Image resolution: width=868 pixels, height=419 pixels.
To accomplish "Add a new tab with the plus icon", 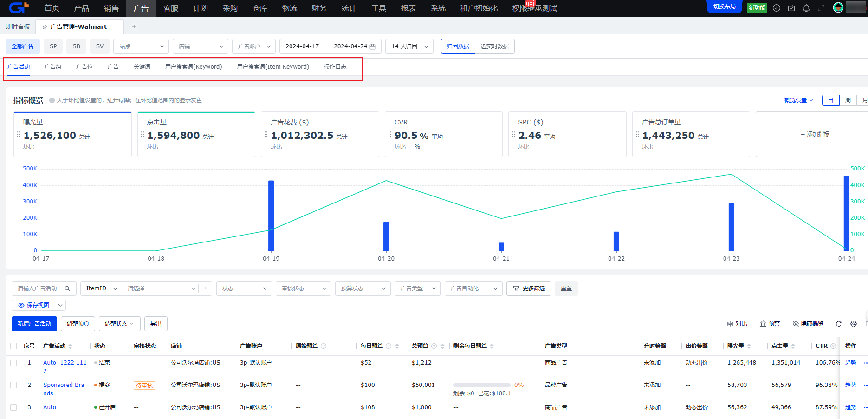I will [x=134, y=26].
